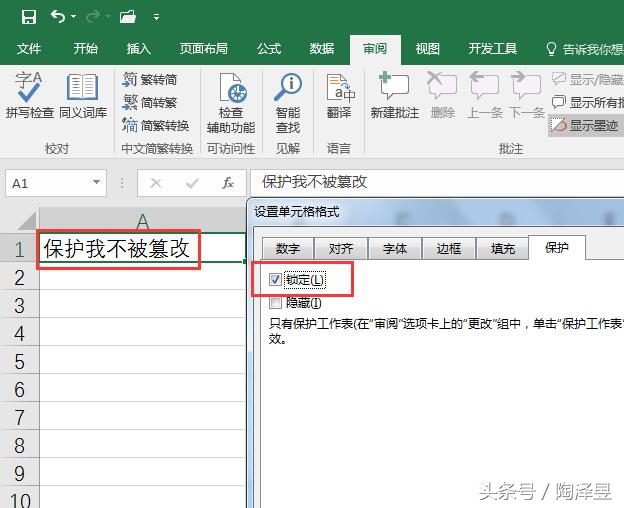This screenshot has width=624, height=508.
Task: Click 繁转简 convert to simplified
Action: [x=150, y=80]
